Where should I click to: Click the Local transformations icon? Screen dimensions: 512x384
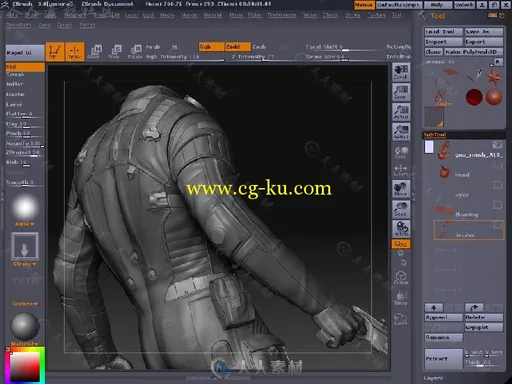(x=401, y=152)
